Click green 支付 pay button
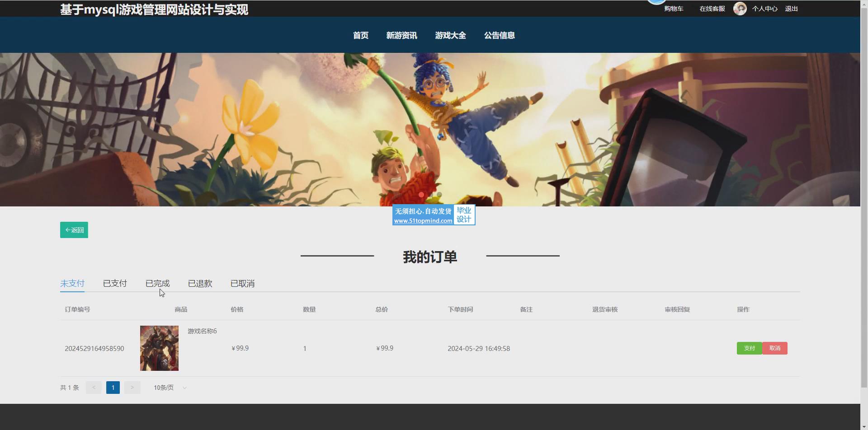Viewport: 868px width, 430px height. (x=750, y=348)
